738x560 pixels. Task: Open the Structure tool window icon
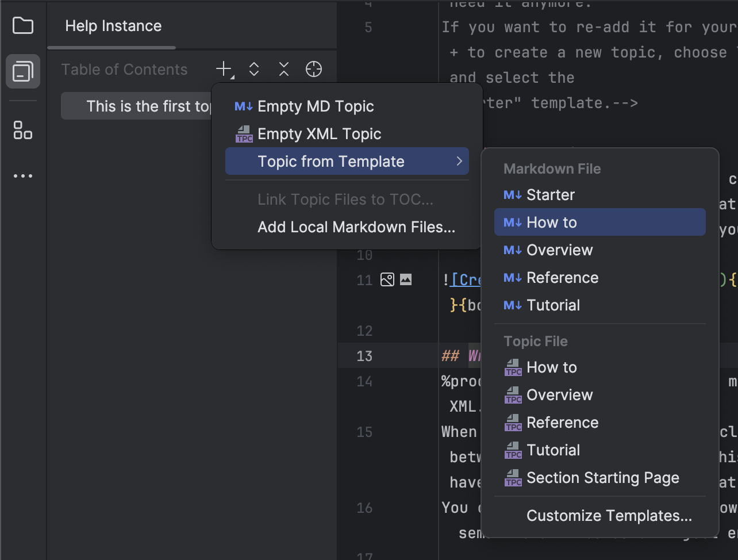coord(23,130)
